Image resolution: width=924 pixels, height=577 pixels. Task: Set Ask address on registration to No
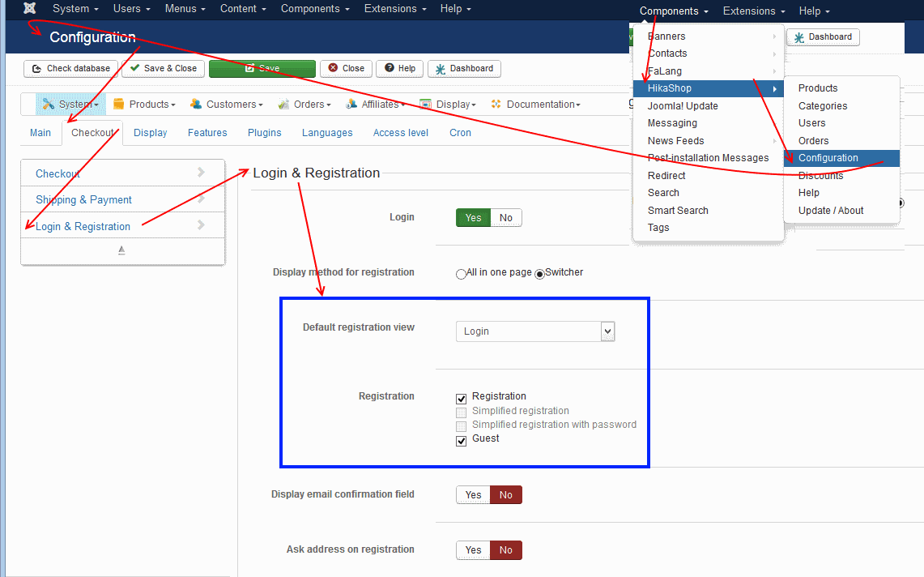coord(505,550)
